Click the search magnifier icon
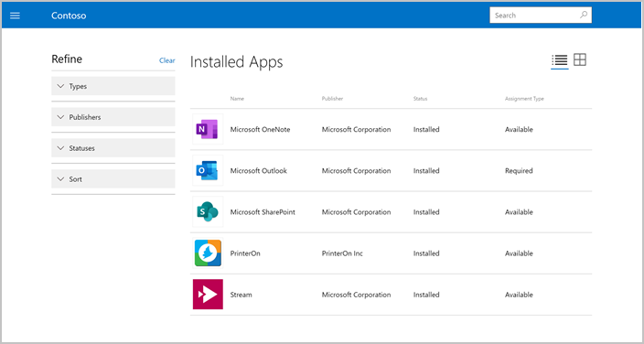The image size is (644, 344). (x=584, y=16)
